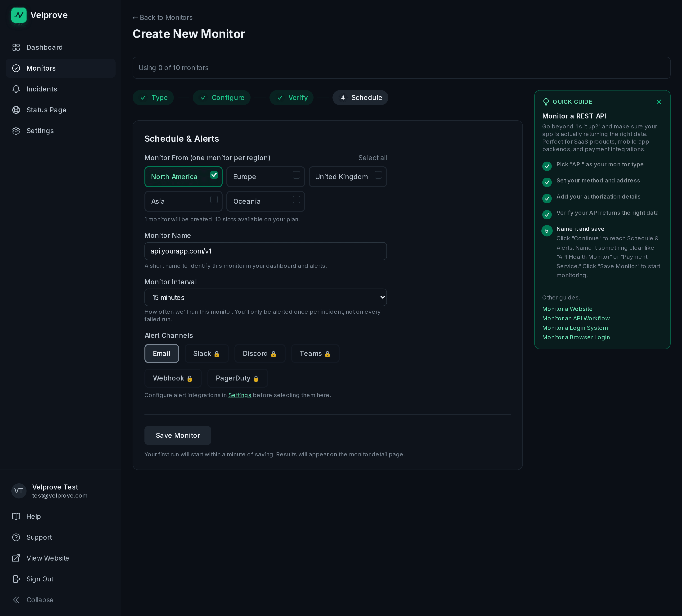Click the Velprove Test user name

[x=55, y=487]
